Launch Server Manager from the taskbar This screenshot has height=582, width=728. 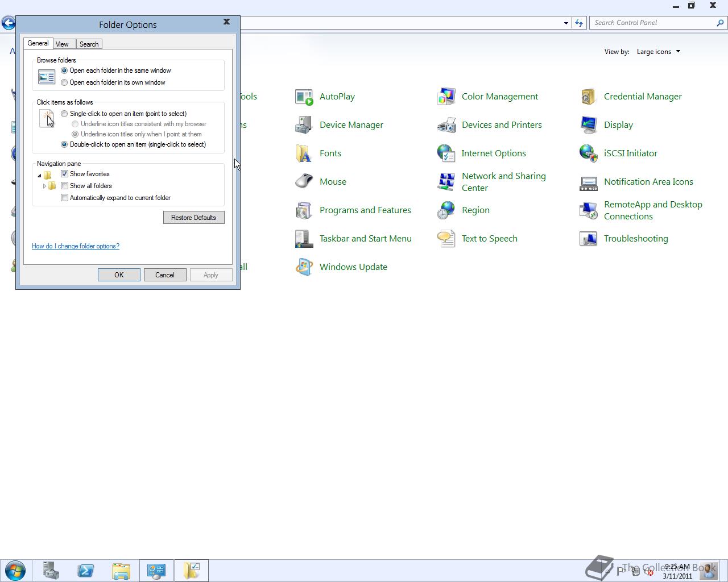51,571
